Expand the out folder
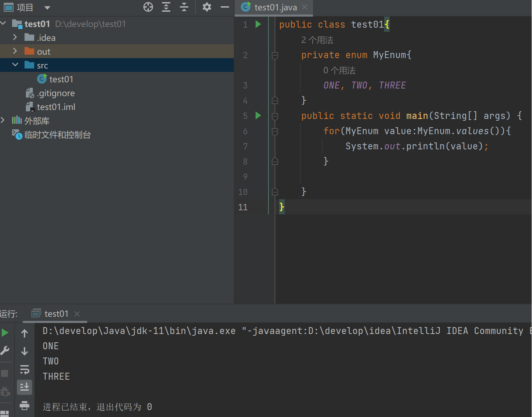532x417 pixels. click(x=15, y=51)
